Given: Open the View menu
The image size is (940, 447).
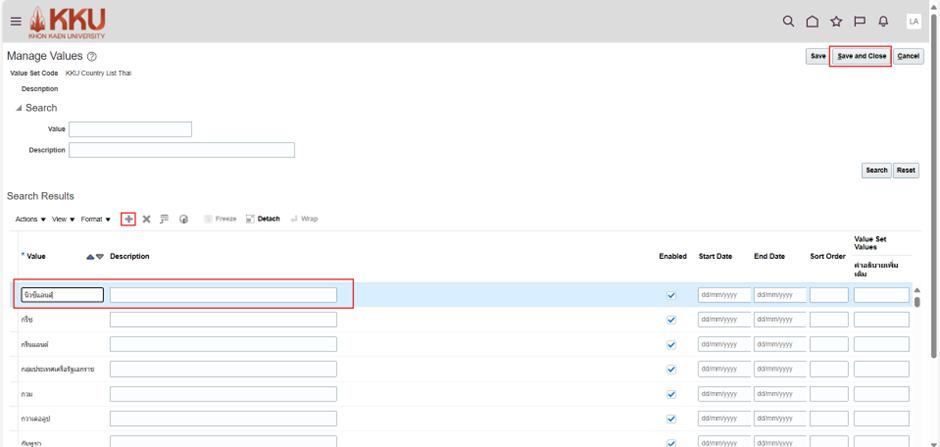Looking at the screenshot, I should 63,219.
